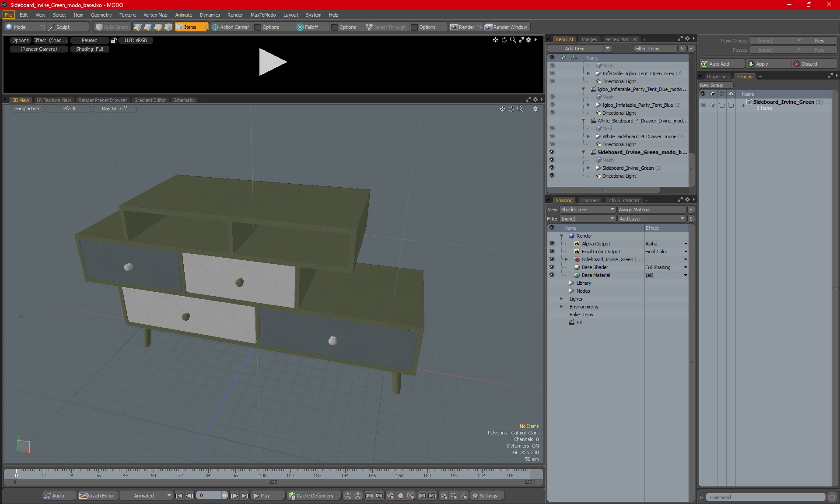Jump to first frame of timeline

click(179, 496)
